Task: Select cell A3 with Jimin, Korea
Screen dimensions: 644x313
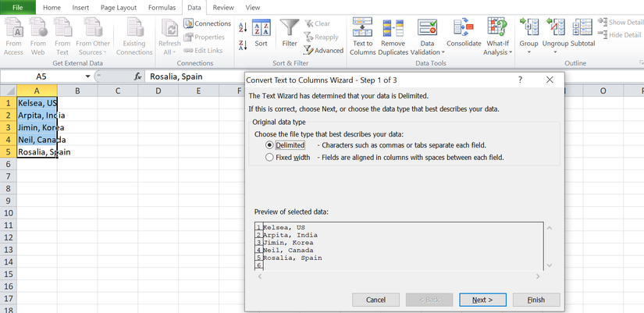Action: [x=37, y=127]
